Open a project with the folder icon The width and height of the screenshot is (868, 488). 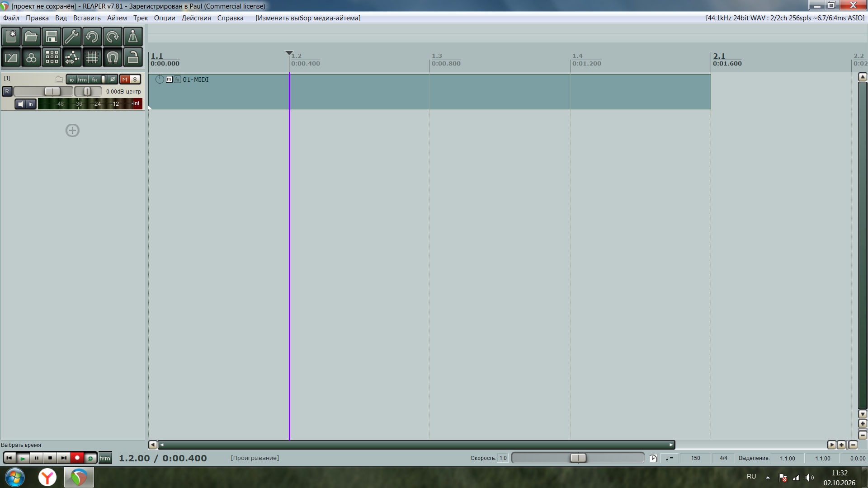(x=31, y=37)
